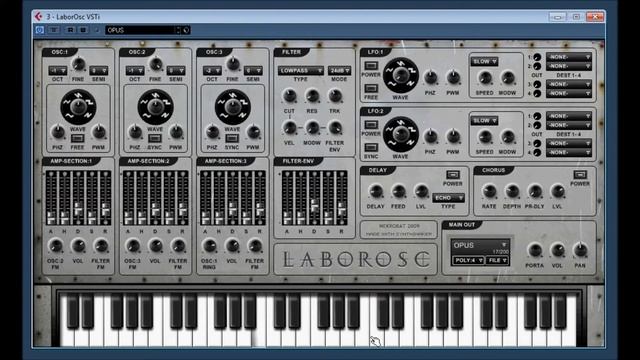
Task: Toggle the DELAY POWER switch
Action: click(x=453, y=175)
